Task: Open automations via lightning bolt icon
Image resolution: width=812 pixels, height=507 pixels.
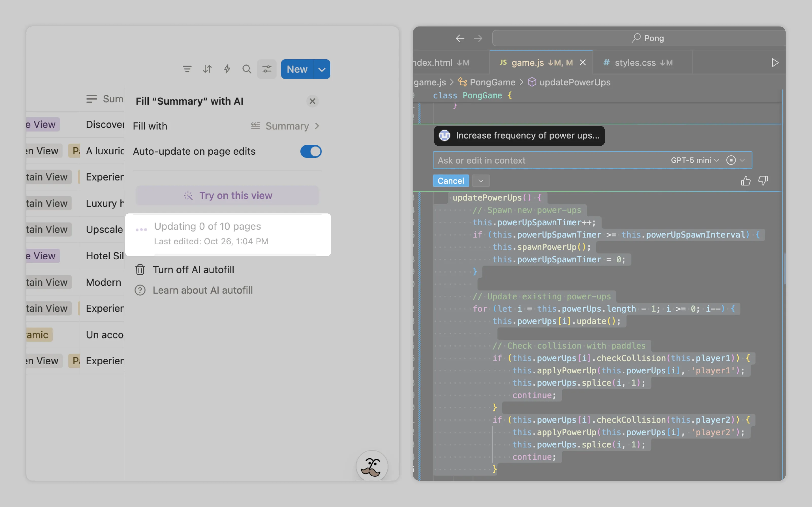Action: [x=227, y=69]
